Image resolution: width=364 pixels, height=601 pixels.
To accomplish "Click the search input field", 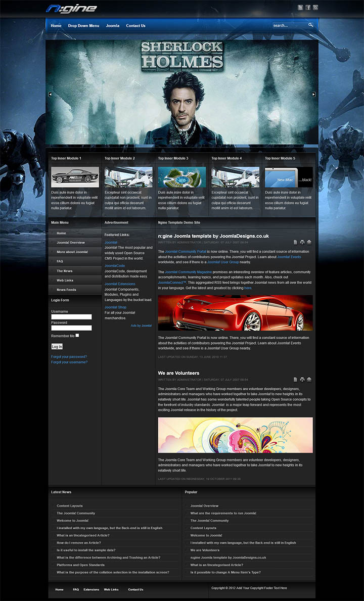I will [289, 25].
